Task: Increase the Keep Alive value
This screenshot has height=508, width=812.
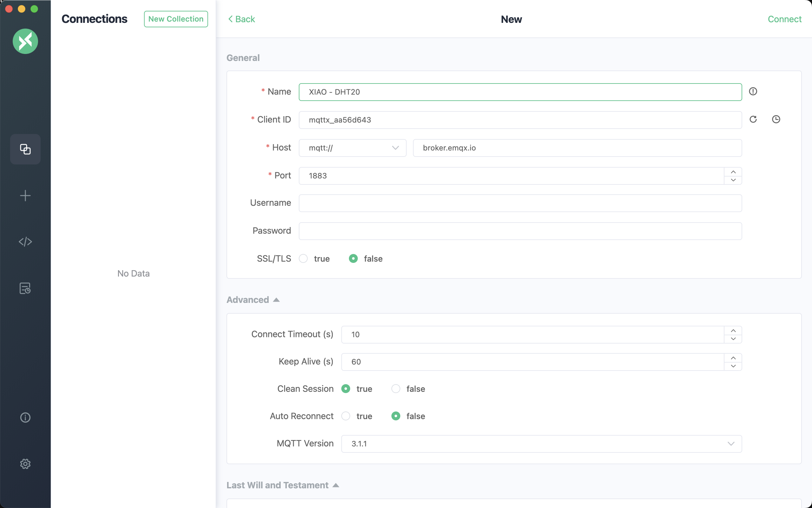Action: (x=733, y=358)
